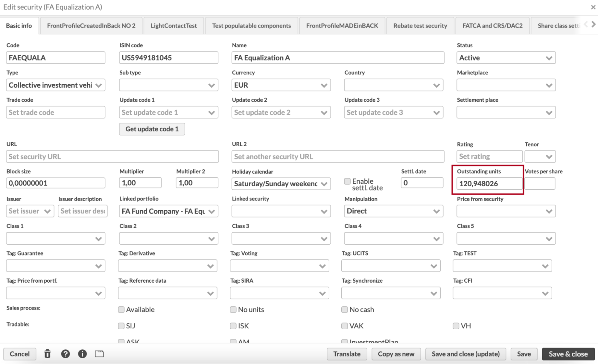Click Copy as new button
The height and width of the screenshot is (364, 598).
click(x=396, y=354)
